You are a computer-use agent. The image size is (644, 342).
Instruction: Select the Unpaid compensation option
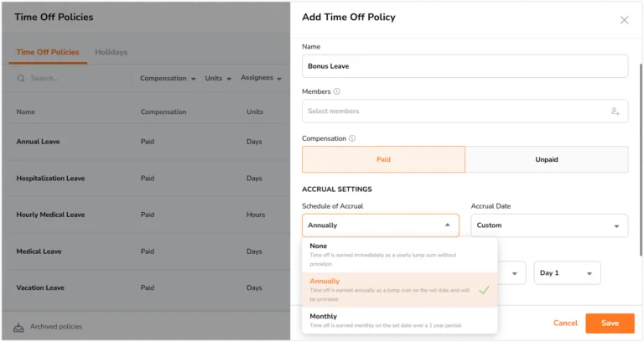pos(547,159)
